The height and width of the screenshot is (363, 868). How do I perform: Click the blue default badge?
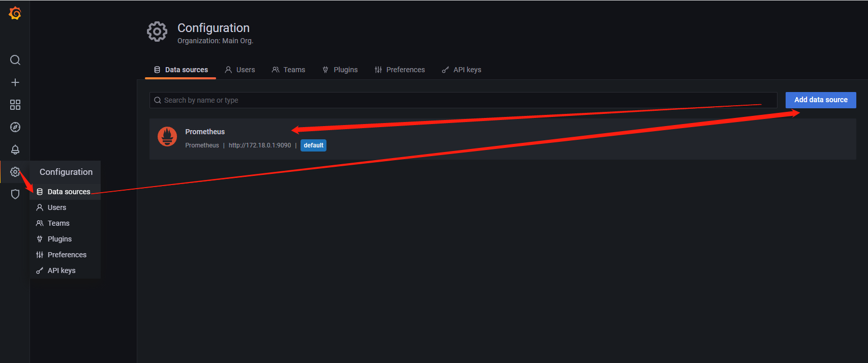[x=313, y=145]
